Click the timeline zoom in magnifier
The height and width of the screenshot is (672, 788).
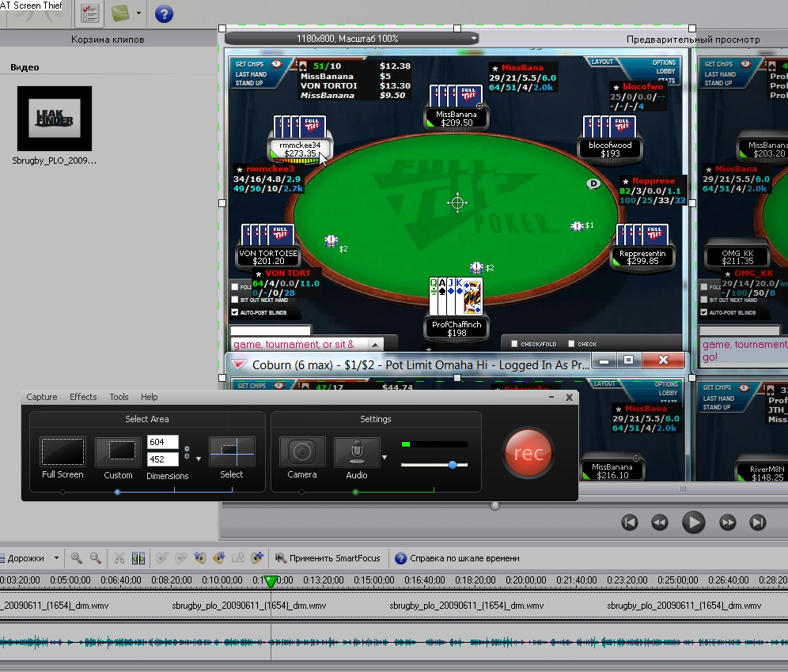click(x=77, y=558)
